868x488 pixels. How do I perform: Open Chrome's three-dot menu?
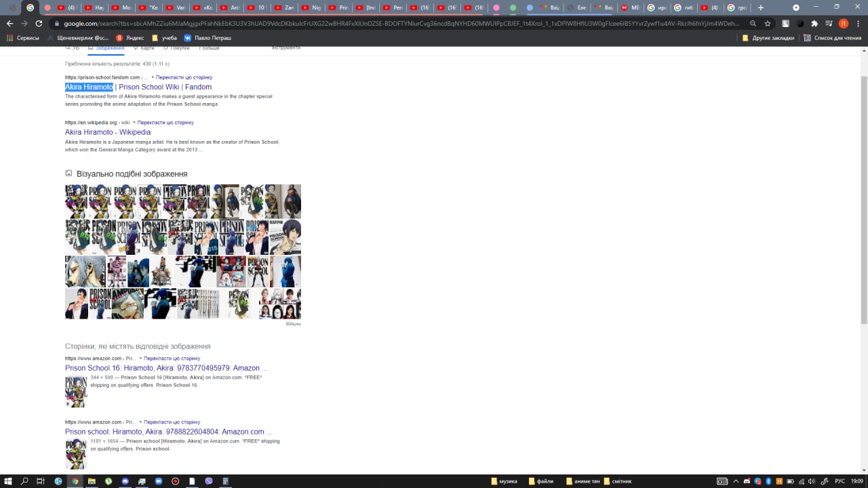(x=859, y=23)
